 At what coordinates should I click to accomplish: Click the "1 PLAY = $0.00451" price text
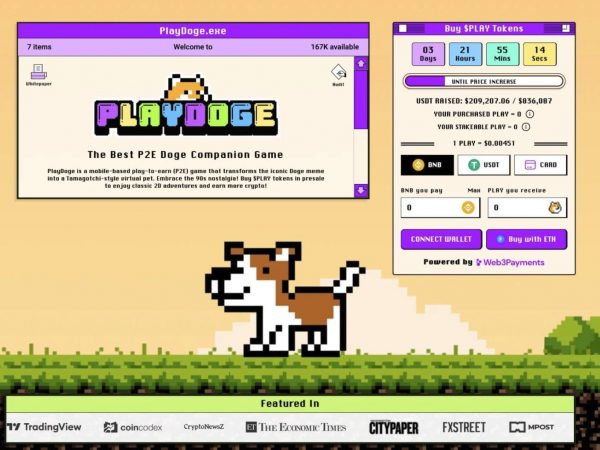click(x=484, y=143)
